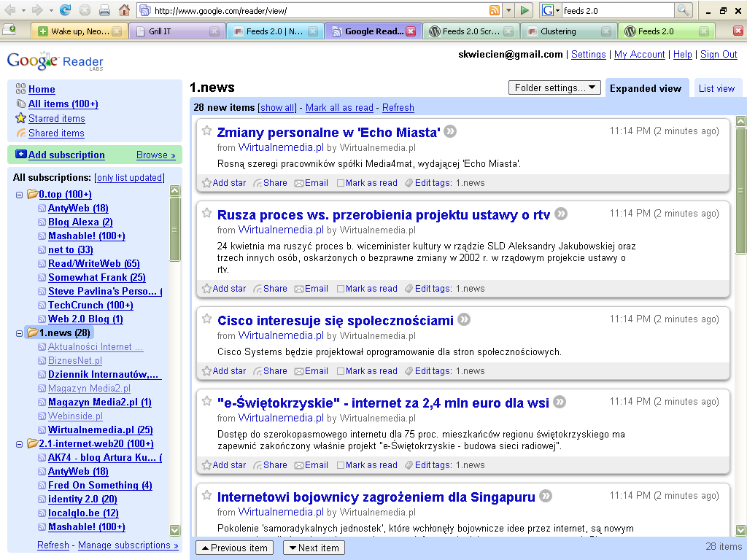The height and width of the screenshot is (560, 747).
Task: Click the search magnifier icon
Action: (683, 10)
